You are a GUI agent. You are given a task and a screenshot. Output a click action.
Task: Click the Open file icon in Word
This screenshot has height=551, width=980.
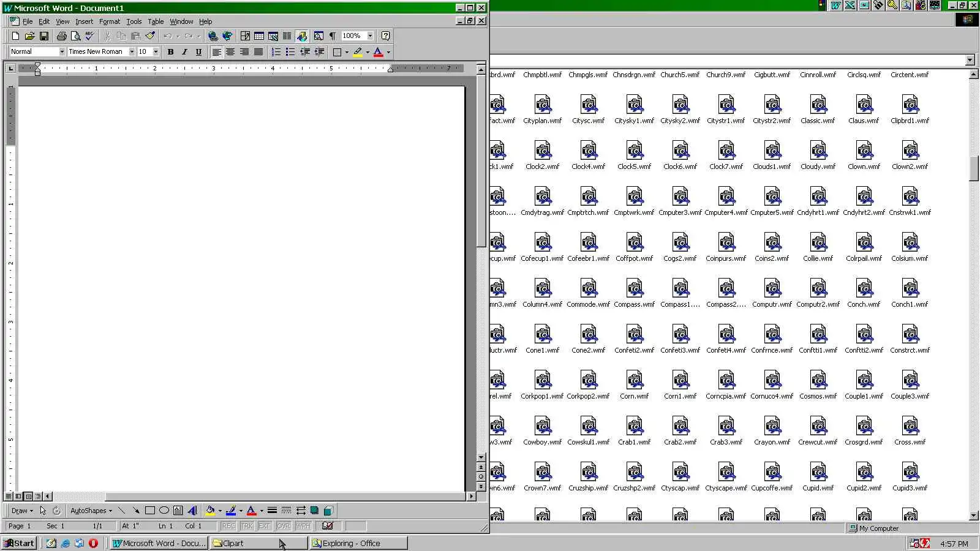pyautogui.click(x=29, y=36)
